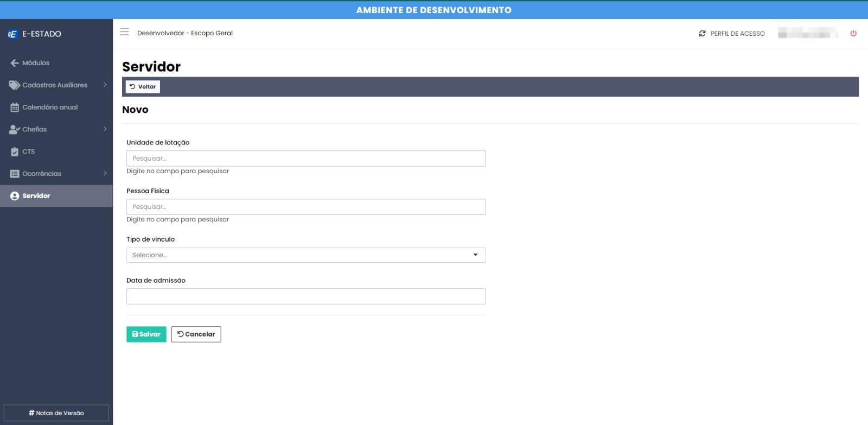Click 'Desenvolvedor - Escopo Geral' text
The height and width of the screenshot is (425, 868).
tap(185, 33)
